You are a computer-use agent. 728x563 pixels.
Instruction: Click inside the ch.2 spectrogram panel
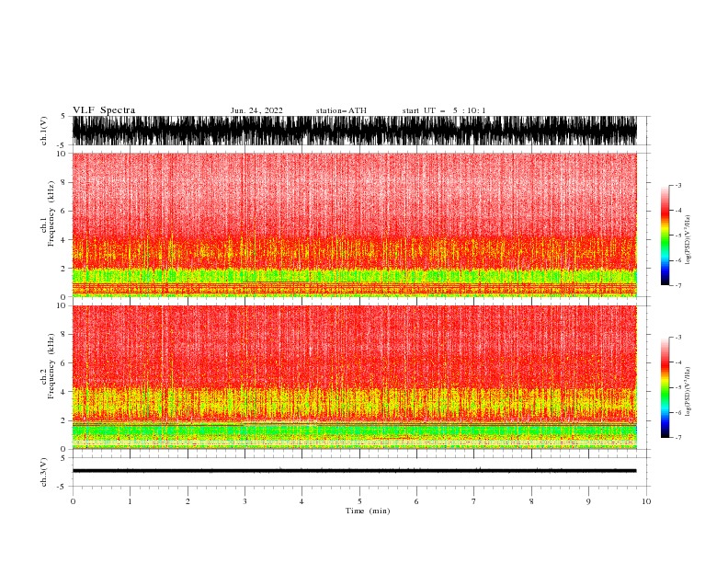pos(354,377)
